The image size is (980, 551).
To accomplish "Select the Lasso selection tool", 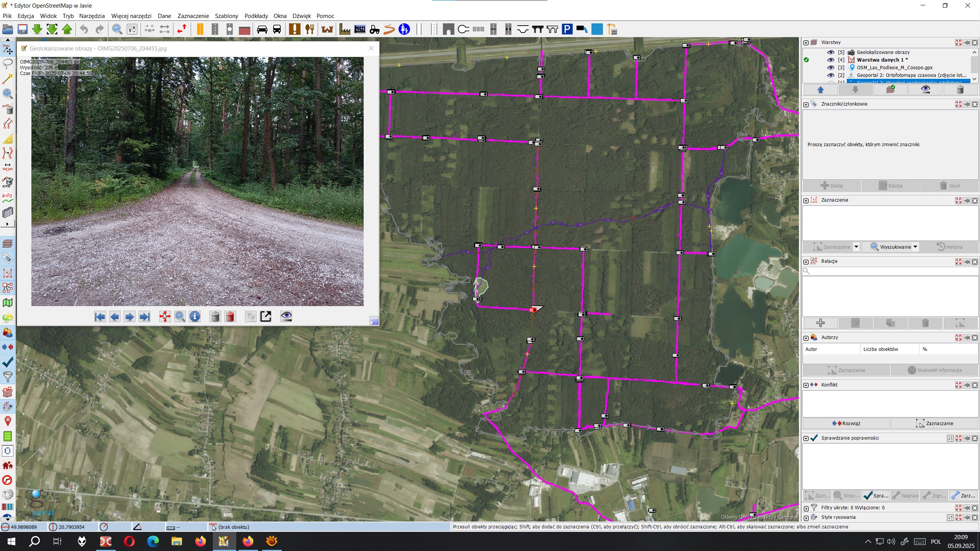I will 8,64.
